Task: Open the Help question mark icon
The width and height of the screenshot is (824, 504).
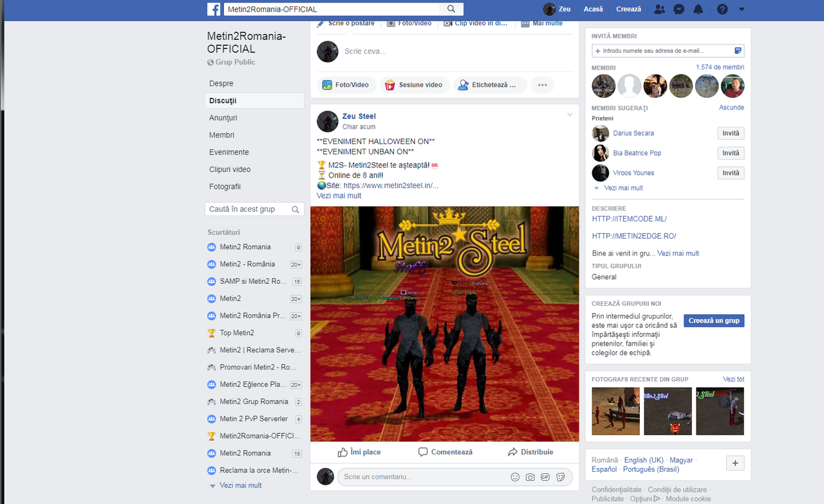Action: click(x=722, y=9)
